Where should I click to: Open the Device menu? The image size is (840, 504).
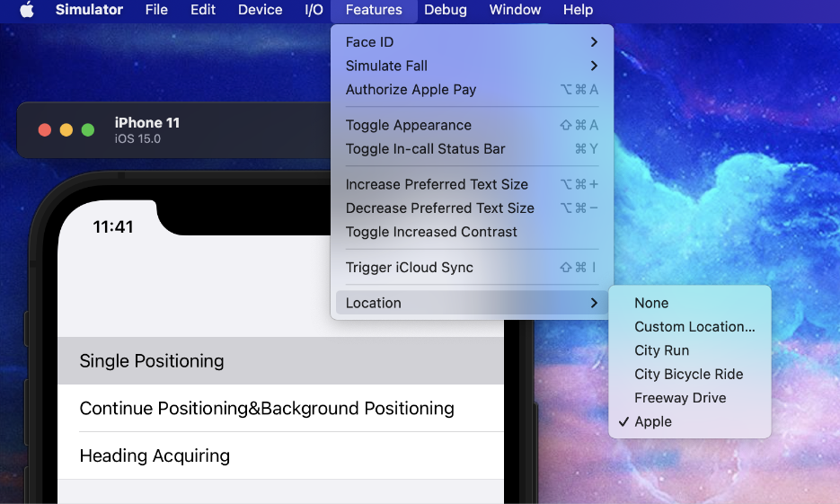(x=260, y=10)
